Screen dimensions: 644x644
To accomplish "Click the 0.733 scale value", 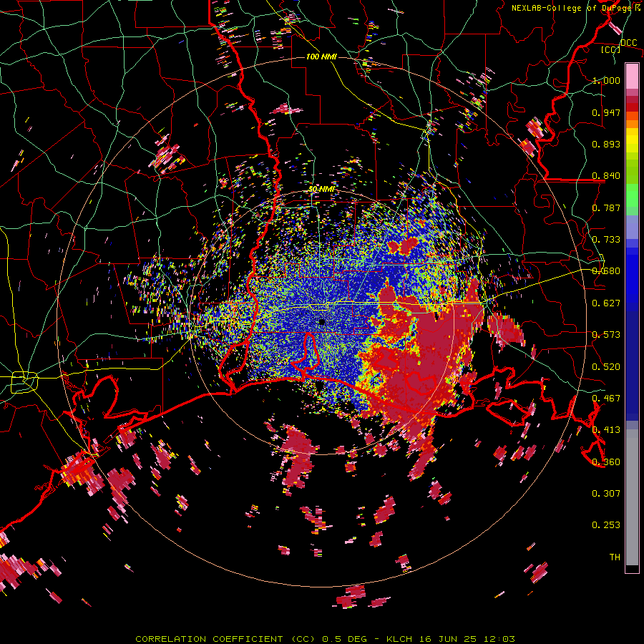I will pyautogui.click(x=606, y=240).
